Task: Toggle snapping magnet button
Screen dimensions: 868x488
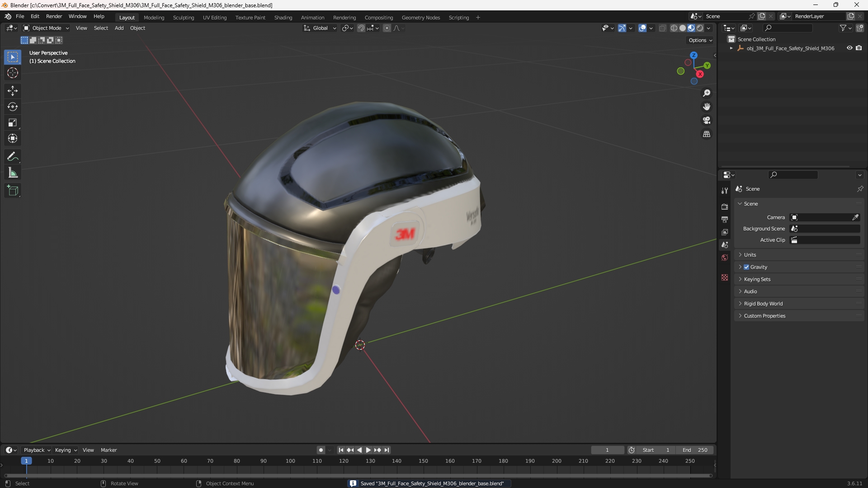Action: [x=361, y=28]
